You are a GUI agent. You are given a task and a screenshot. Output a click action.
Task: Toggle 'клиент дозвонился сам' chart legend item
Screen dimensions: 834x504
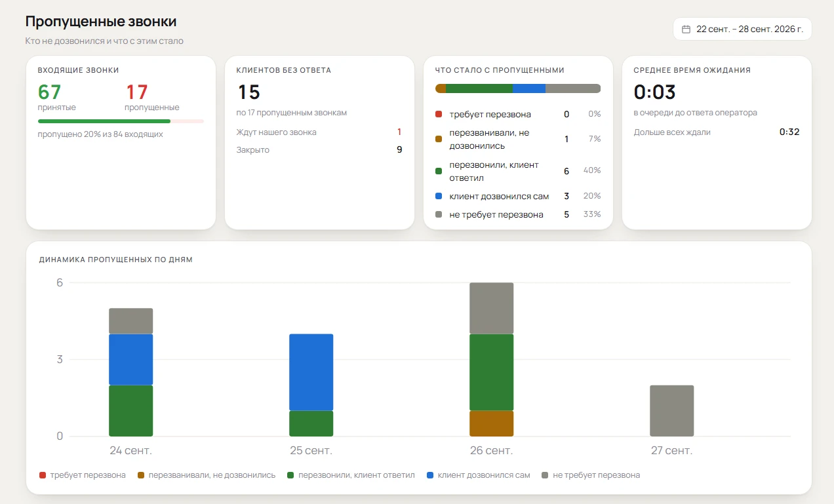click(478, 475)
